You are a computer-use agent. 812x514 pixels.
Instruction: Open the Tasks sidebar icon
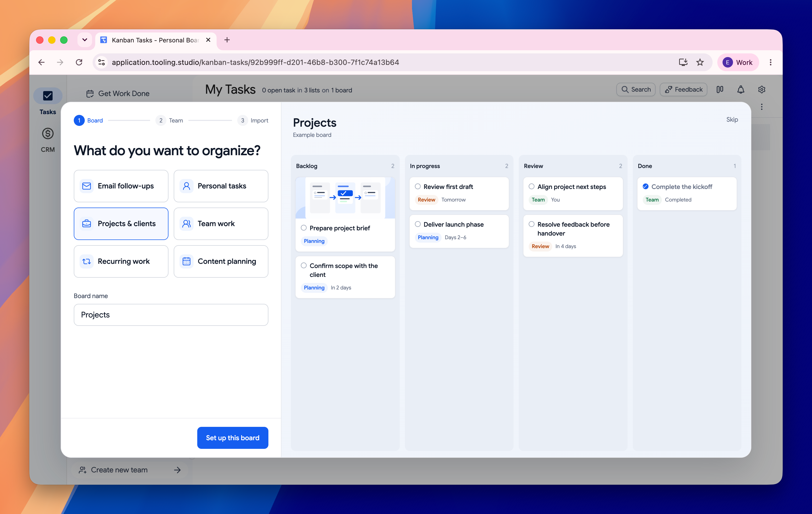pyautogui.click(x=48, y=96)
